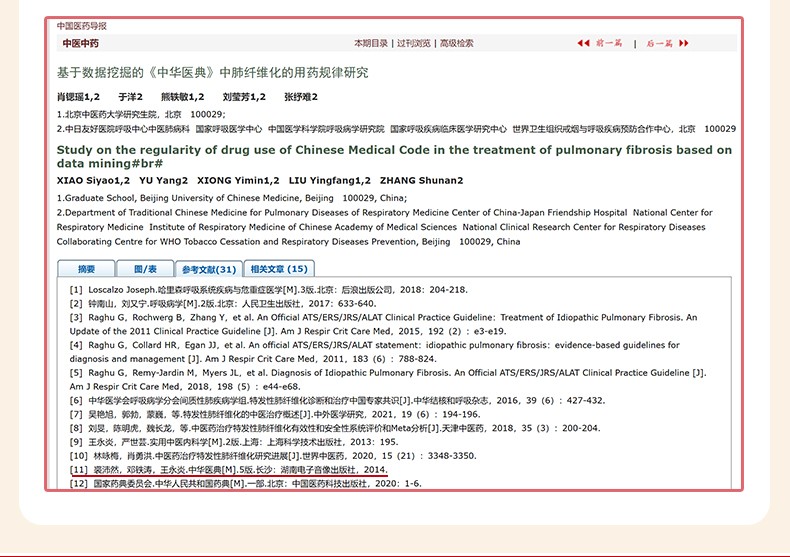Open 高级检索 advanced search
The height and width of the screenshot is (557, 790).
click(x=457, y=44)
